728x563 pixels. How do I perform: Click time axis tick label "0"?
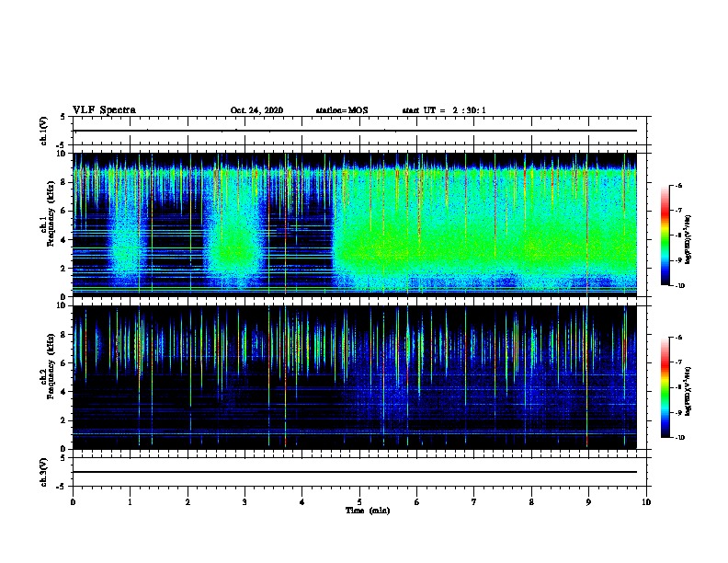(73, 502)
